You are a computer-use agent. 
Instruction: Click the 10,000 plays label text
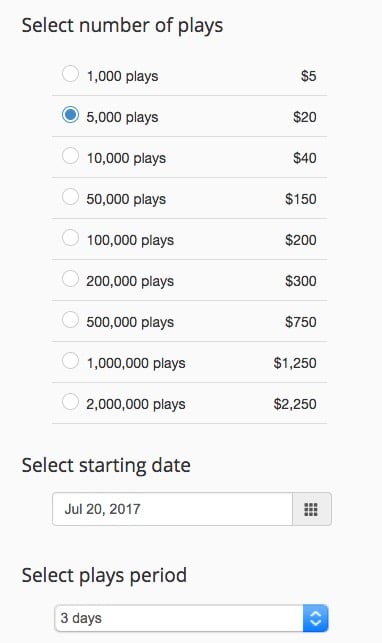point(126,158)
